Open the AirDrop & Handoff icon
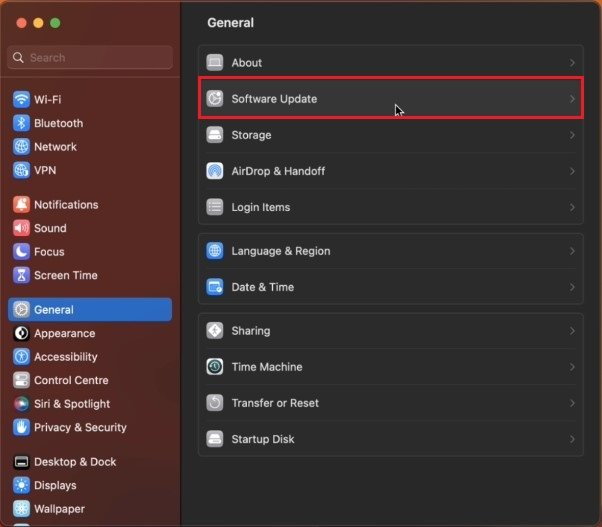The image size is (602, 527). click(x=215, y=171)
